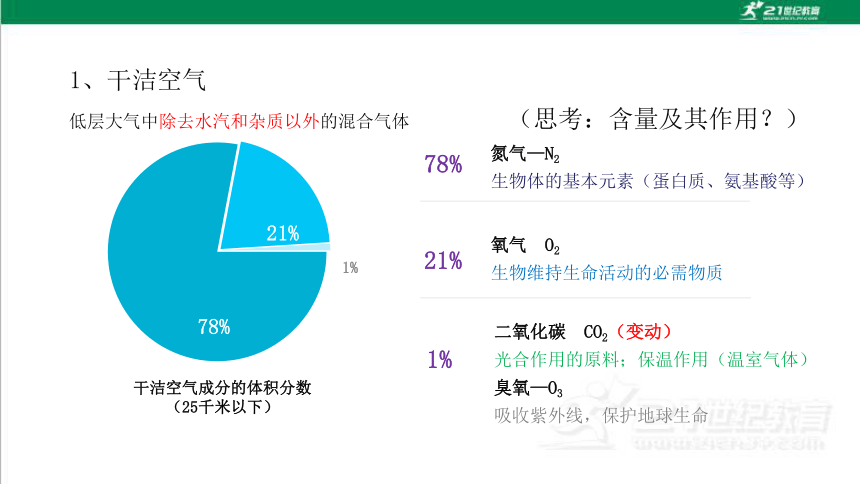Click the 思考：含量及其作用？ prompt

[658, 119]
